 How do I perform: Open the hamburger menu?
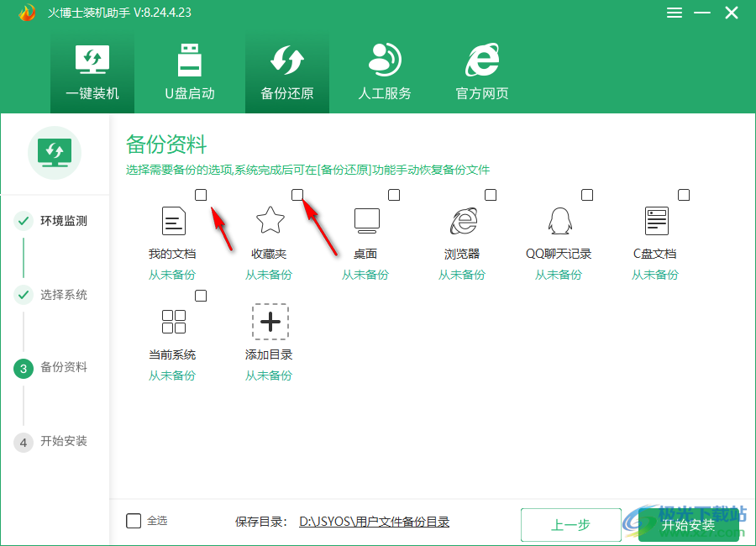tap(674, 13)
